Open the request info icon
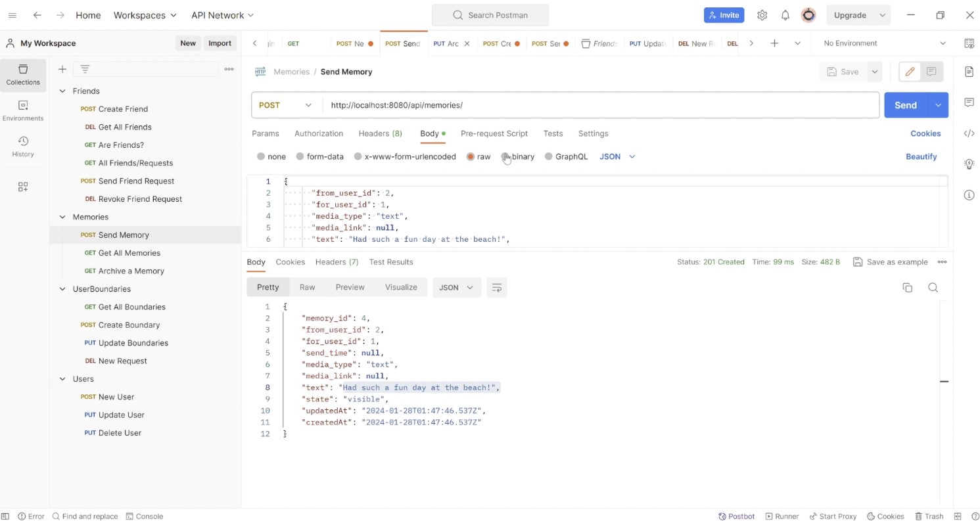 (969, 195)
